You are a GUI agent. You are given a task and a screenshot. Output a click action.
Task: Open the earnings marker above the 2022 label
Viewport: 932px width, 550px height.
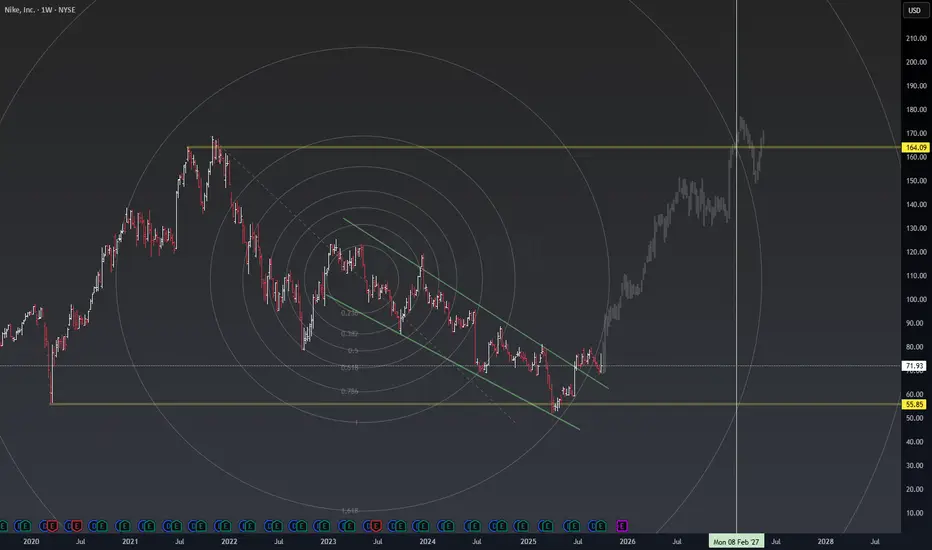coord(225,526)
